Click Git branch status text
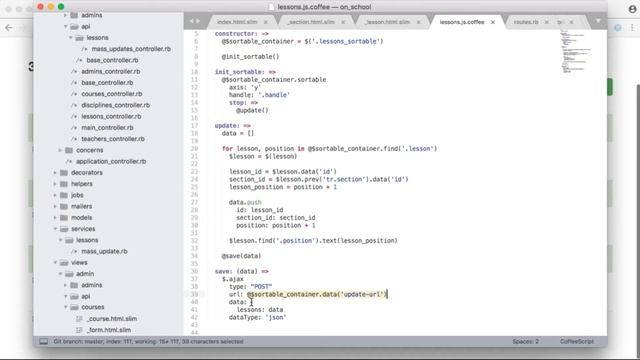Viewport: 640px width, 360px height. click(148, 342)
